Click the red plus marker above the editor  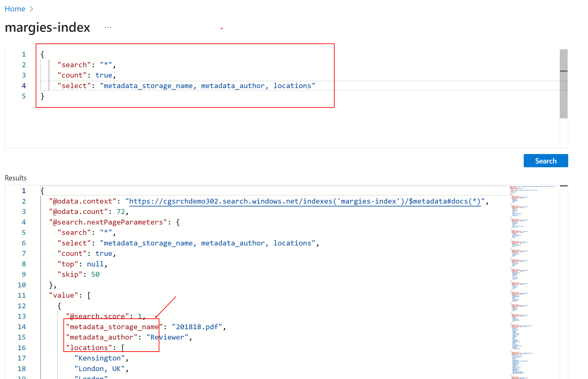pyautogui.click(x=222, y=28)
